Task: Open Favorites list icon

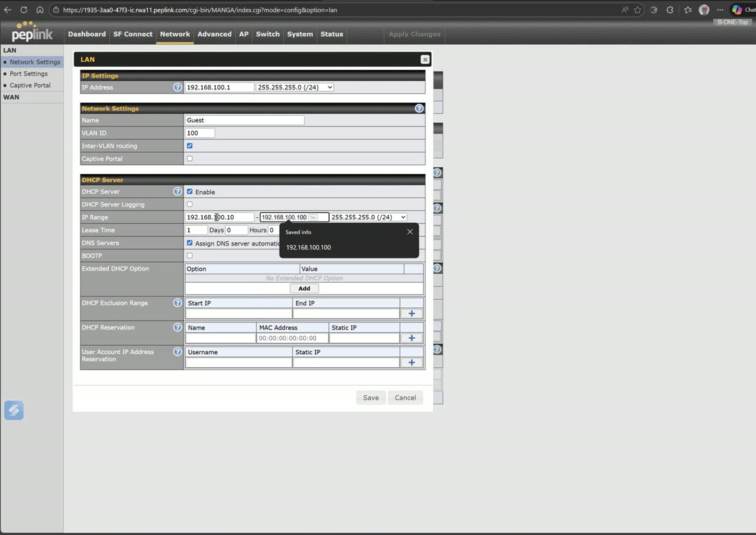Action: pos(687,10)
